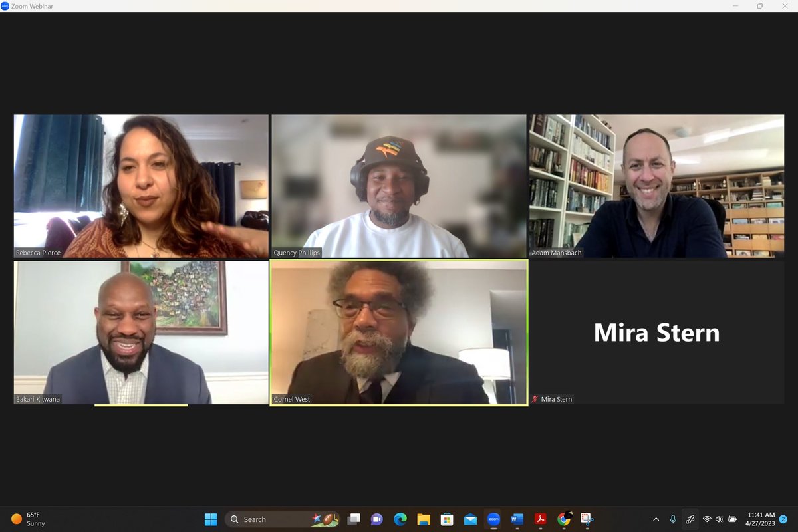Open Wi-Fi network settings in tray
This screenshot has height=532, width=798.
click(x=707, y=519)
